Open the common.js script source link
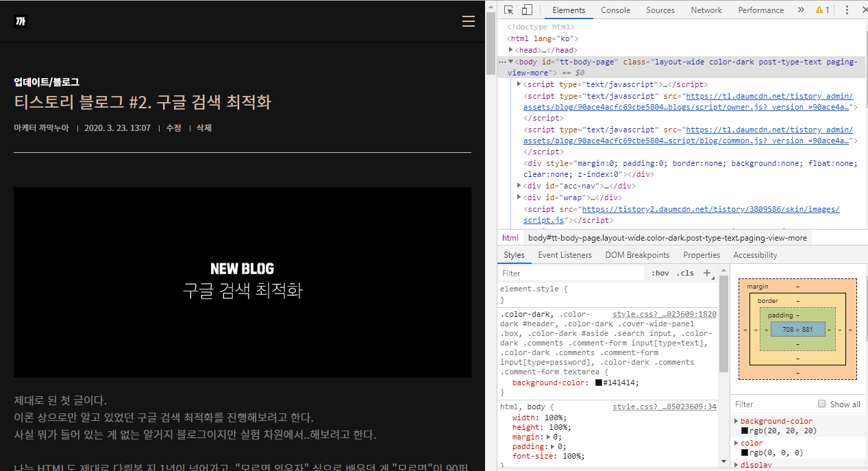868x471 pixels. tap(687, 135)
